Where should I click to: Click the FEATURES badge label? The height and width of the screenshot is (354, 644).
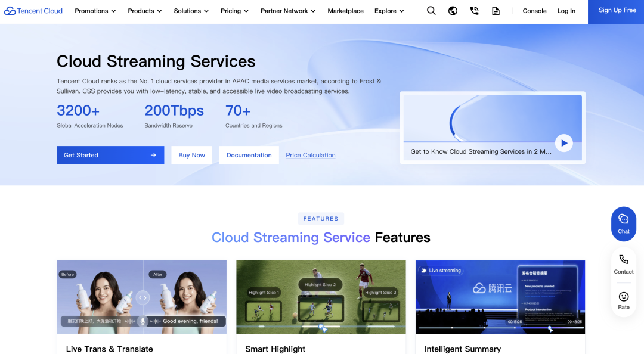point(321,219)
